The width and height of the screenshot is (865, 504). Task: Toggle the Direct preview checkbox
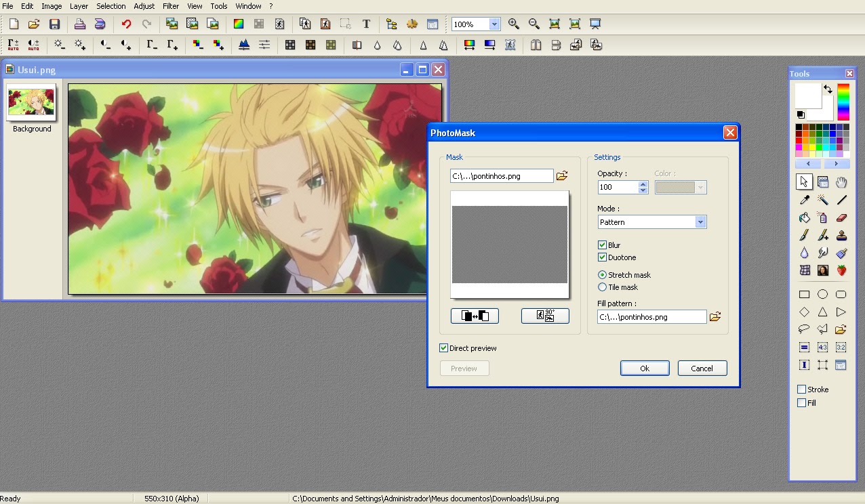click(x=443, y=348)
